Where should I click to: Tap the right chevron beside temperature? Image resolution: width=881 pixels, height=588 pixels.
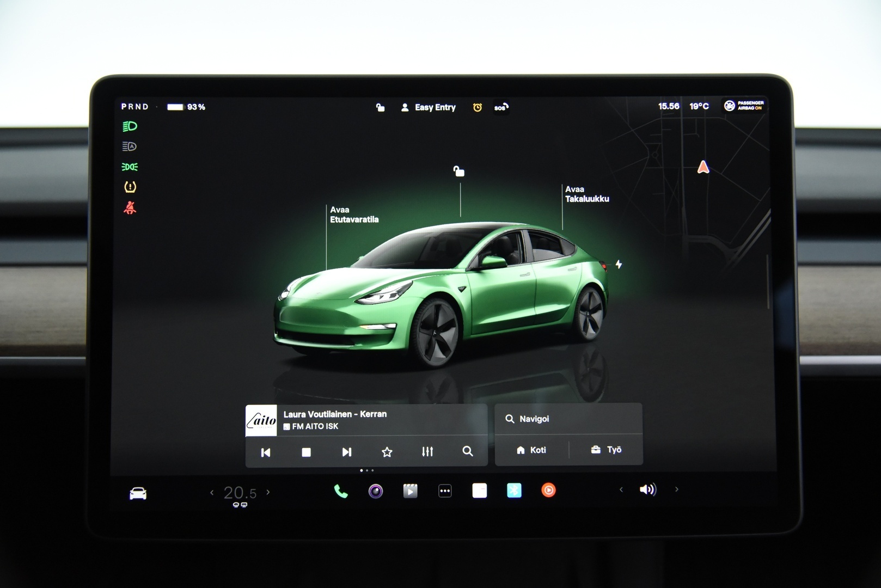pyautogui.click(x=267, y=492)
